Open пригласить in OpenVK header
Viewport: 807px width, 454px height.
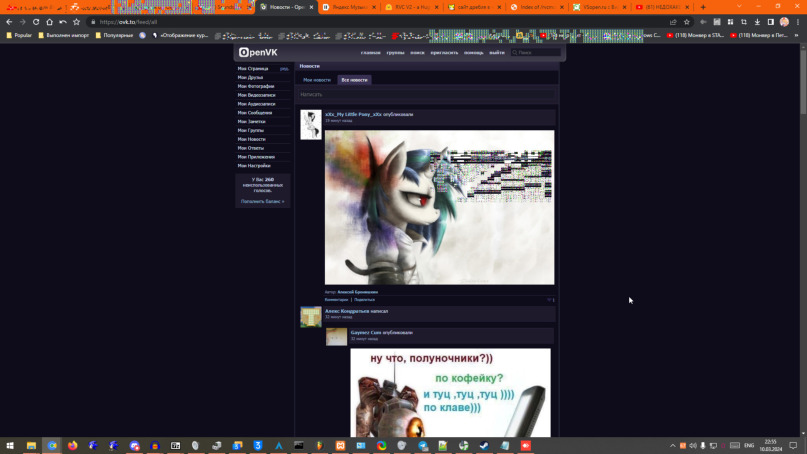(444, 53)
